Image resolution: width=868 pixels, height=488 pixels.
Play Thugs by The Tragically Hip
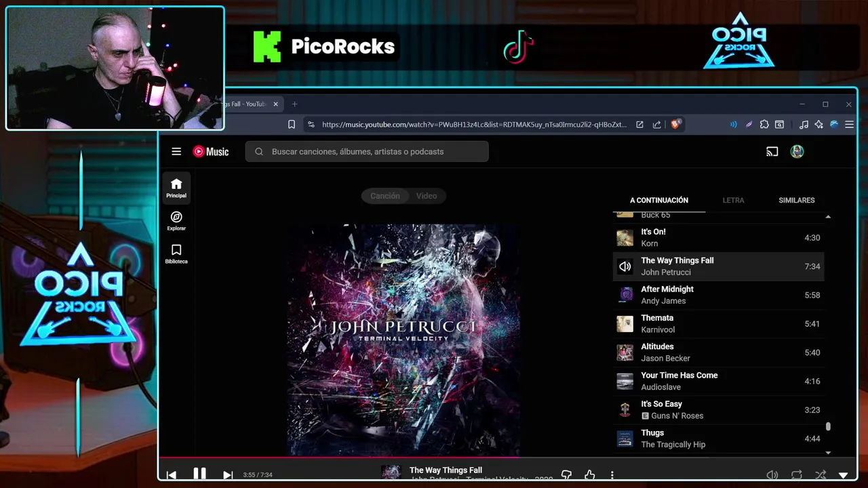718,439
